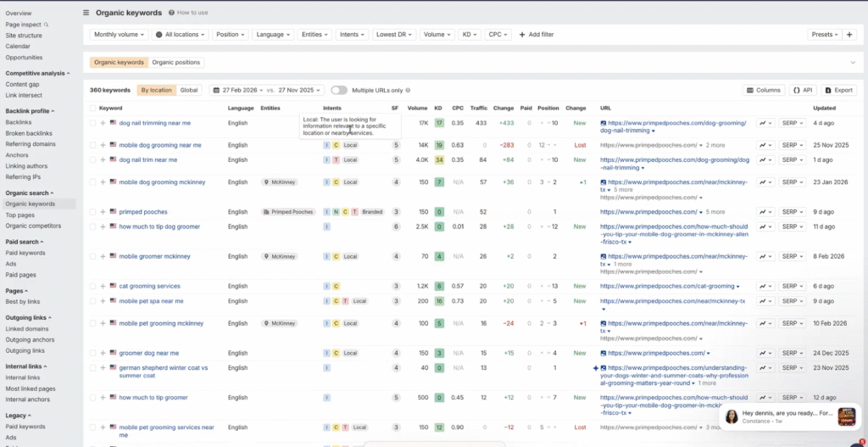Click the plus icon next to Presets
This screenshot has width=868, height=447.
pos(849,35)
